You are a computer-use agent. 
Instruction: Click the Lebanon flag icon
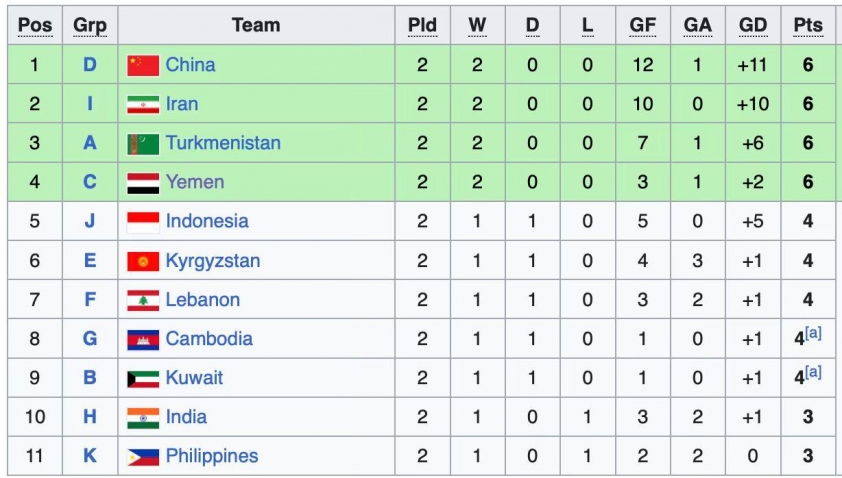143,301
